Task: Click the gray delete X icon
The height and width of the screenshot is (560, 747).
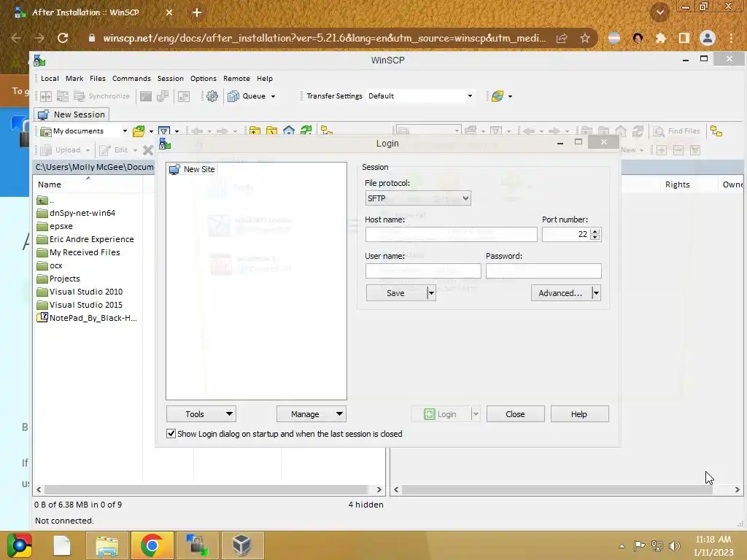Action: [147, 150]
